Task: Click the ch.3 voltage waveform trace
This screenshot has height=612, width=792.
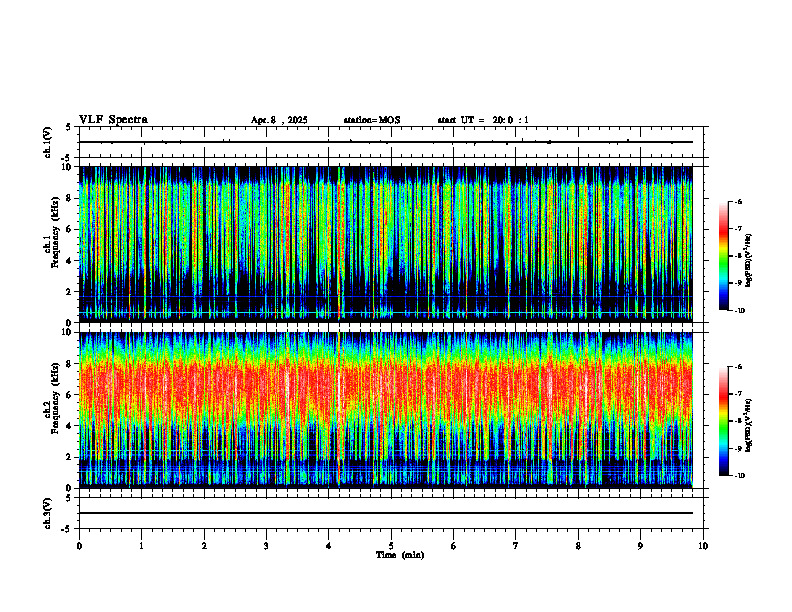Action: (386, 513)
